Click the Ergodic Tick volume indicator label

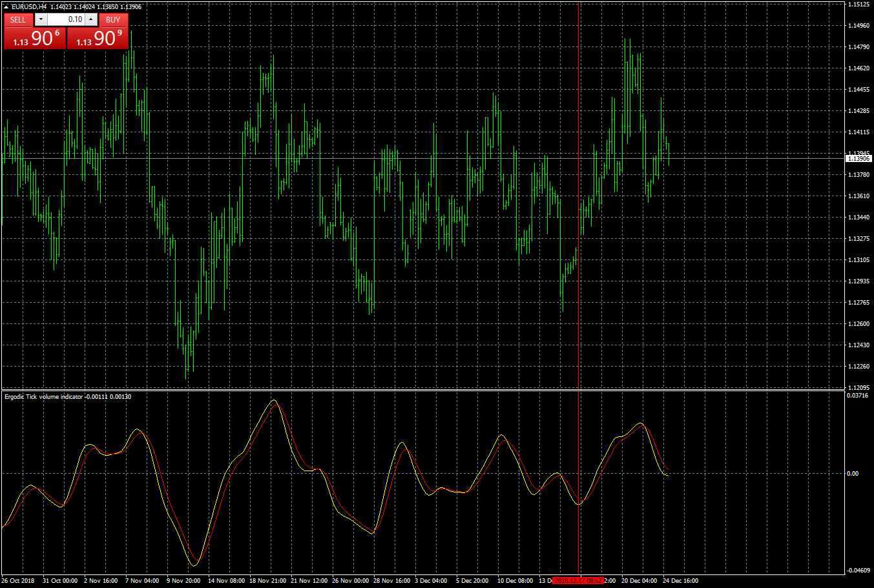click(44, 397)
